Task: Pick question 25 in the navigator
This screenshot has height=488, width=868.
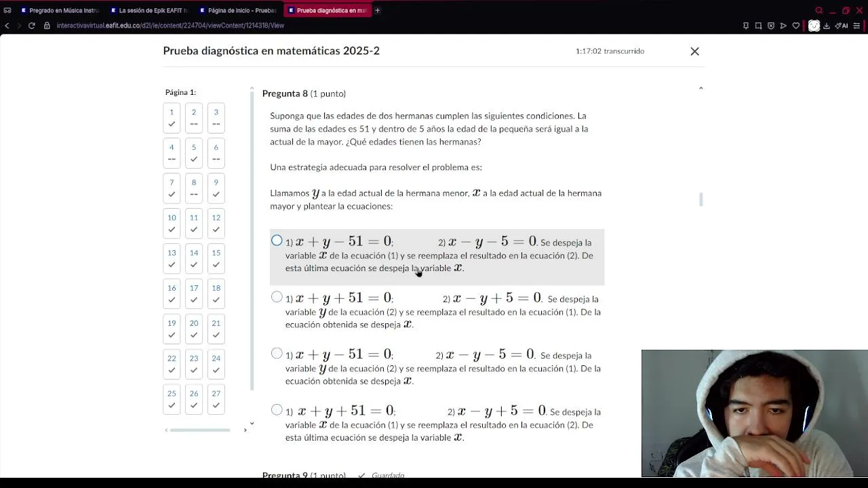Action: pyautogui.click(x=172, y=400)
